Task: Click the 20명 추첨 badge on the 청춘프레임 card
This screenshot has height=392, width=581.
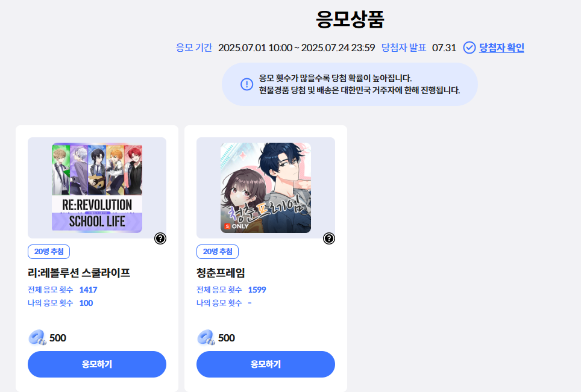Action: click(218, 252)
